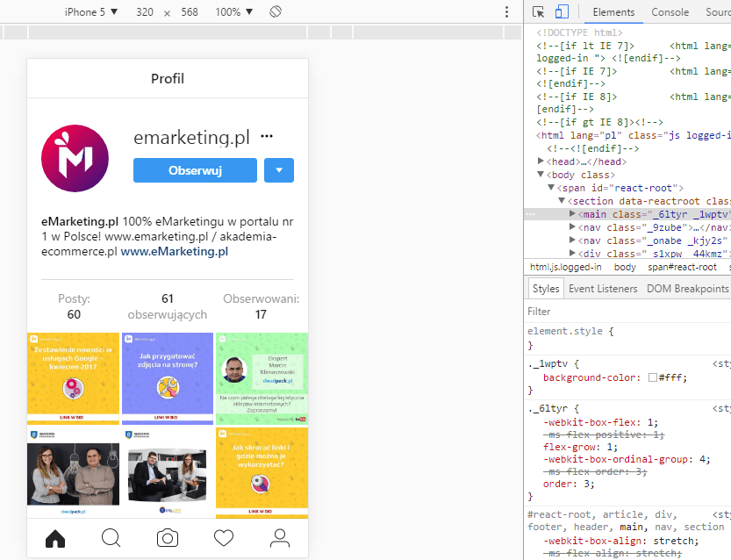Collapse the section data-reactroot node
The height and width of the screenshot is (560, 731).
562,200
